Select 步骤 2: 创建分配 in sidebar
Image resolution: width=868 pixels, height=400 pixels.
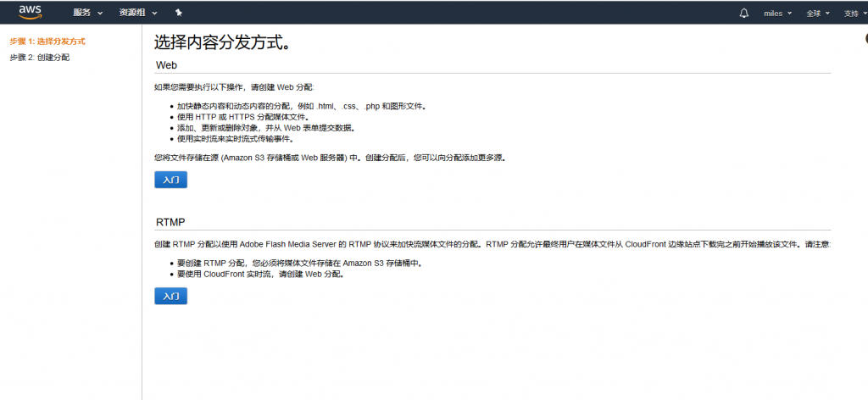pyautogui.click(x=39, y=58)
